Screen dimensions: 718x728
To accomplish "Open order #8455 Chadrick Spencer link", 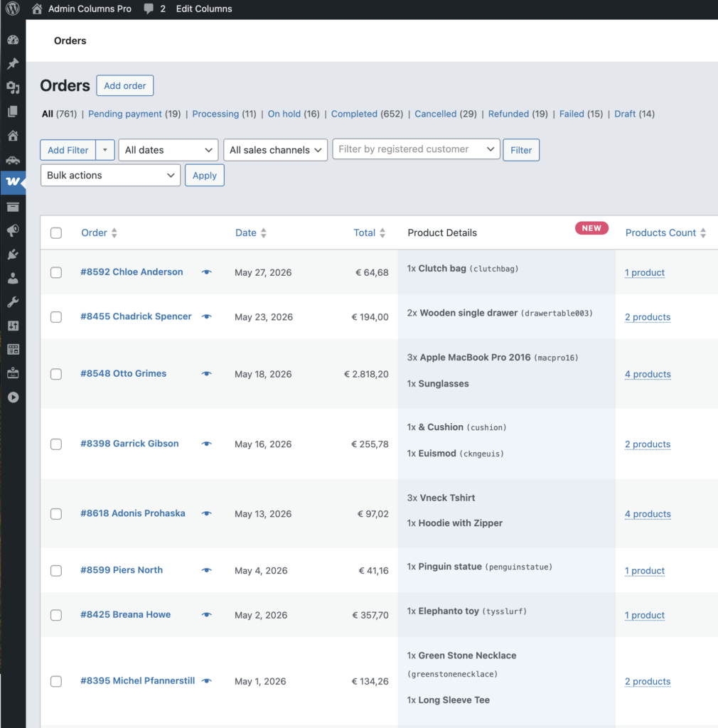I will pyautogui.click(x=136, y=316).
